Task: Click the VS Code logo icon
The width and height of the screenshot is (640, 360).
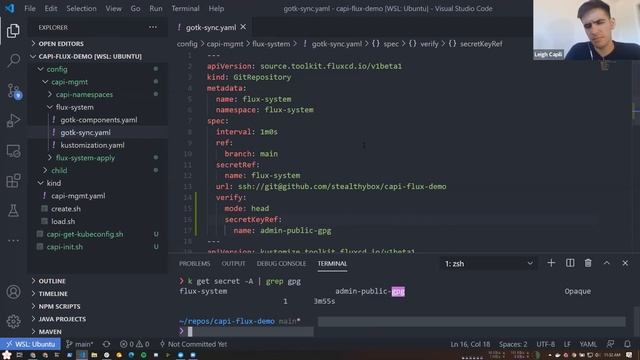Action: pos(10,8)
